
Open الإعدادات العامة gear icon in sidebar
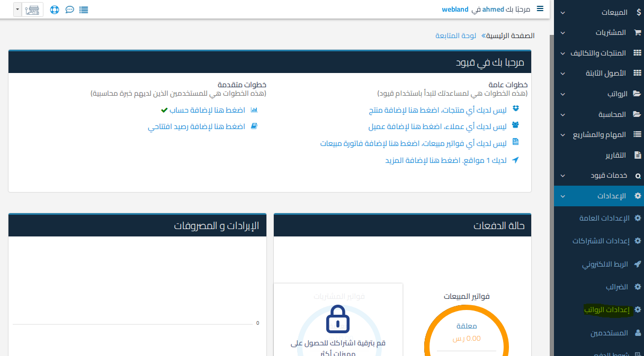[638, 218]
